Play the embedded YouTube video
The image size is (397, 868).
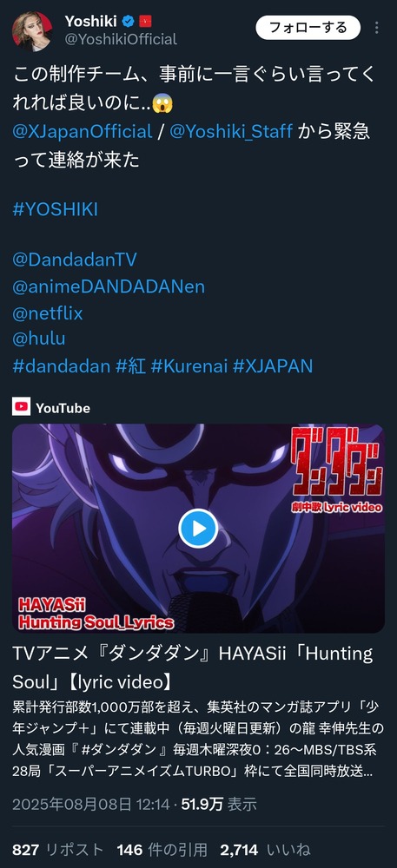(x=198, y=528)
